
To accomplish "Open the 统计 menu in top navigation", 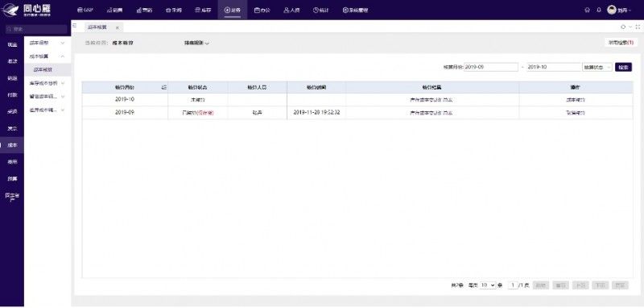I will (320, 10).
